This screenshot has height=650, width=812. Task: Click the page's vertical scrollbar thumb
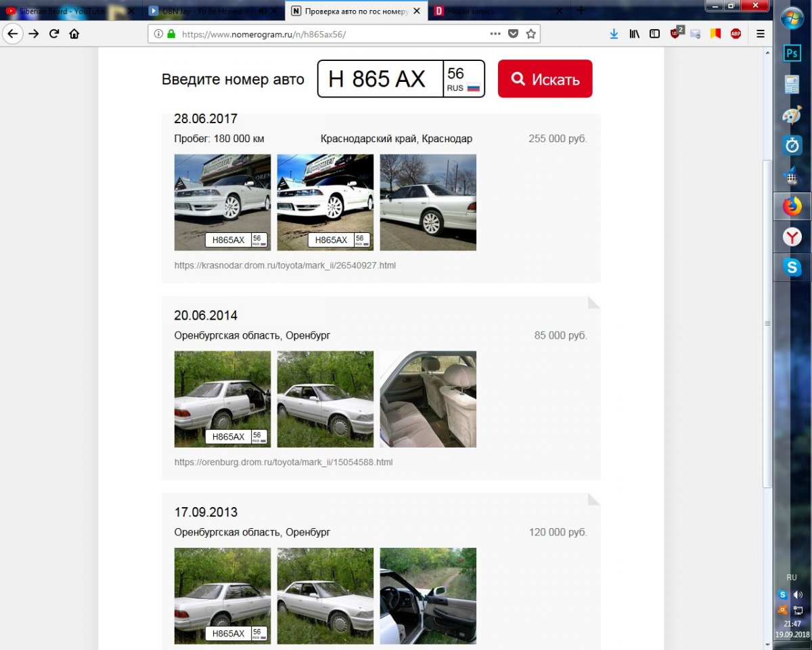click(x=767, y=324)
